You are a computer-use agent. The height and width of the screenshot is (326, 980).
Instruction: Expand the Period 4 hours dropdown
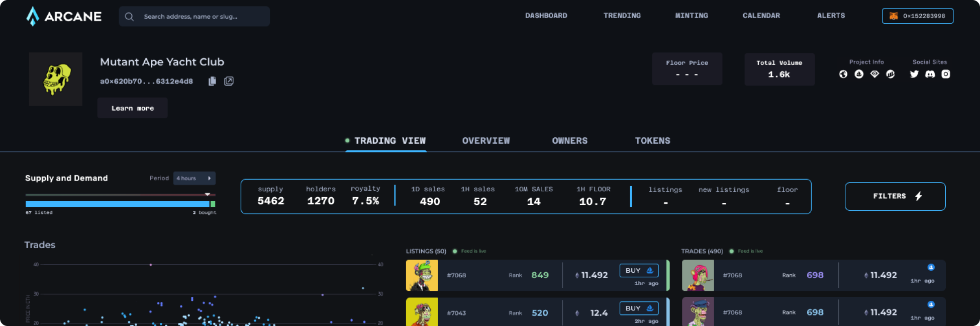(x=194, y=178)
